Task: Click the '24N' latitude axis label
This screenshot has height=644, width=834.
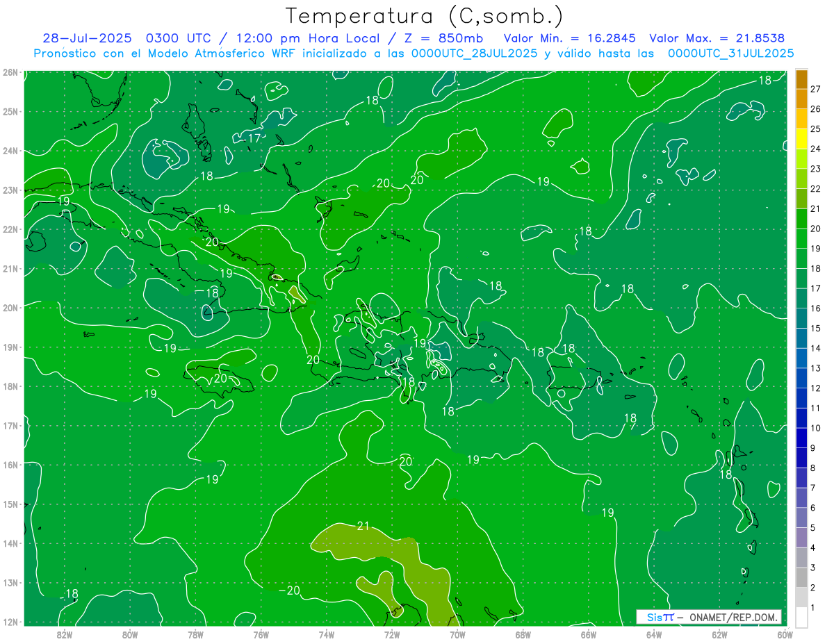Action: [x=10, y=151]
